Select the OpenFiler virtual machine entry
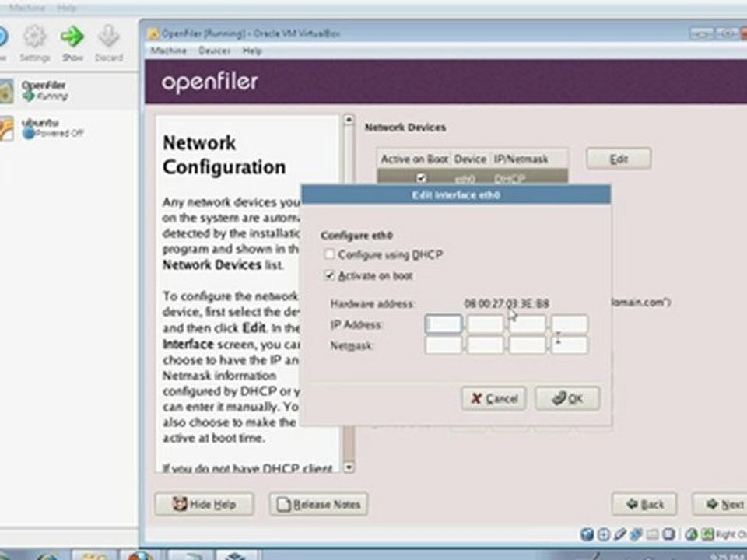 click(x=69, y=90)
